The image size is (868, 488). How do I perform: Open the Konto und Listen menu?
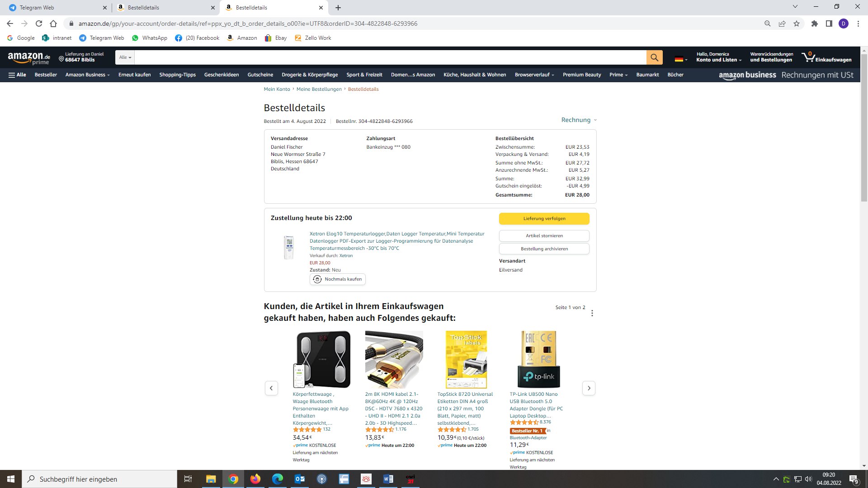tap(719, 57)
